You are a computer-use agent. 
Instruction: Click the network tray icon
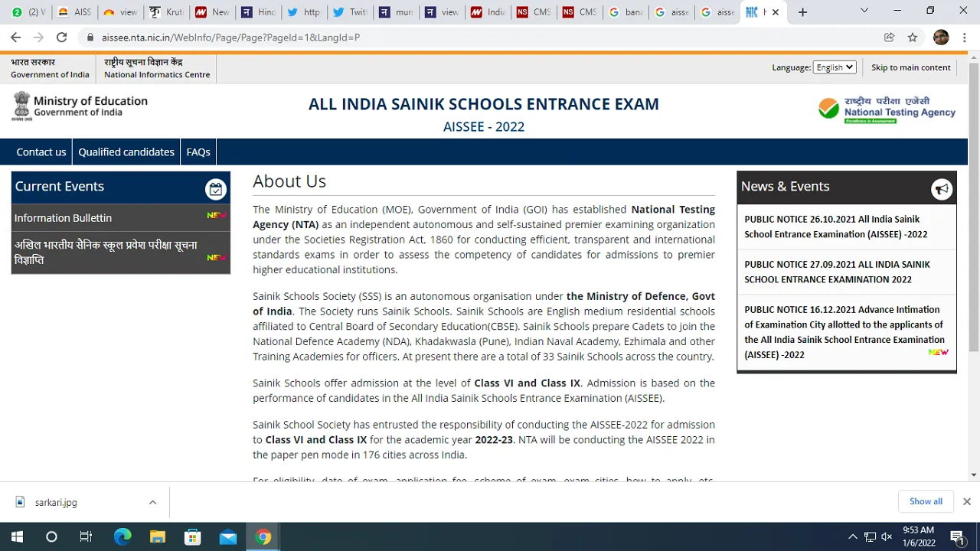pyautogui.click(x=870, y=536)
